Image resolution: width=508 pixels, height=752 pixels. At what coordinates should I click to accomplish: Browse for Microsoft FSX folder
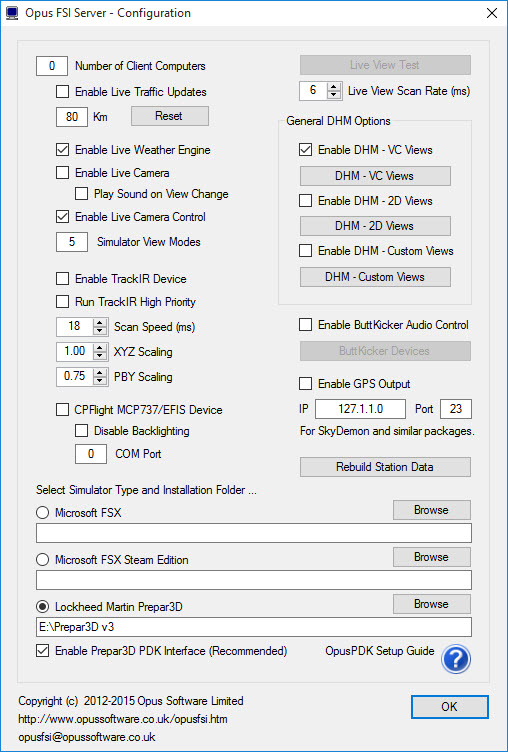pyautogui.click(x=432, y=510)
